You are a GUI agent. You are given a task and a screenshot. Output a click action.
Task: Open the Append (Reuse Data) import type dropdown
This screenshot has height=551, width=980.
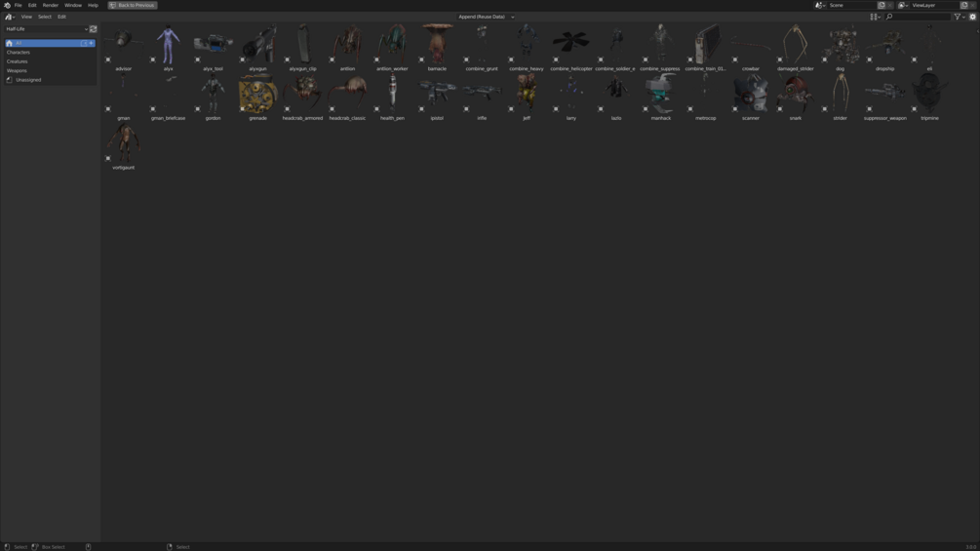pos(486,17)
